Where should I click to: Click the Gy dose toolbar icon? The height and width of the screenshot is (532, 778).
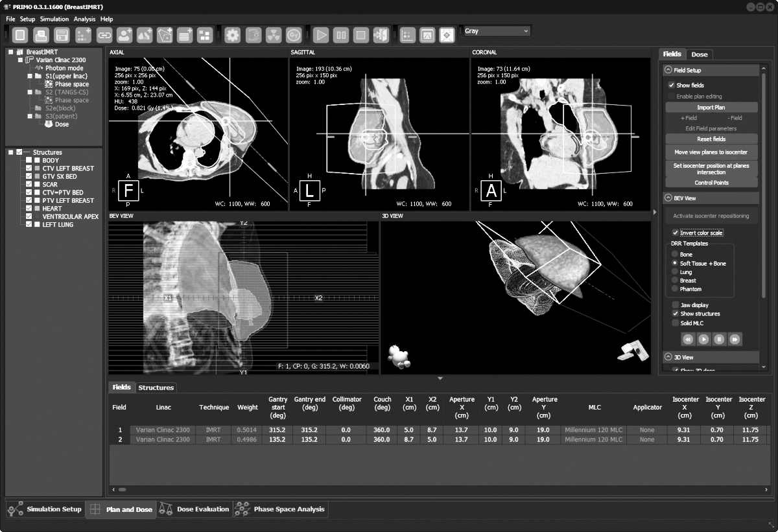click(293, 35)
